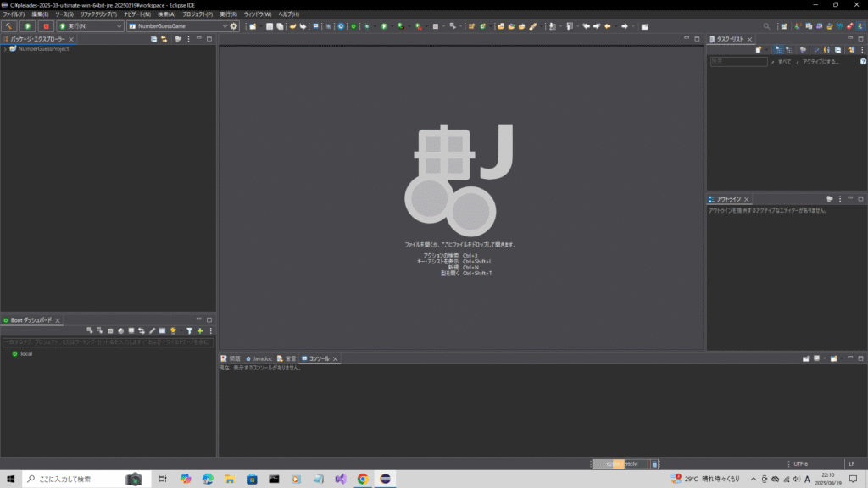Open Outline view menu (three dots)
Screen dimensions: 868x488
point(840,199)
